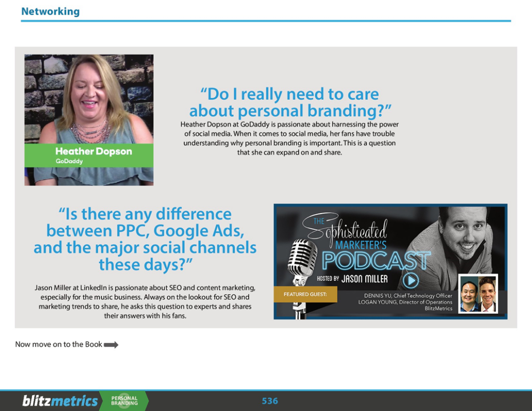
Task: Click "DENNIS YU, Chief Technology Officer" line
Action: tap(408, 296)
